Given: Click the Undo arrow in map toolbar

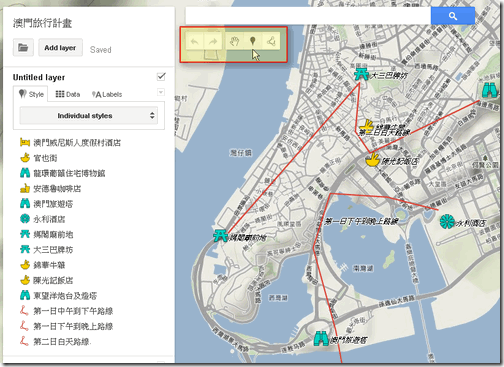Looking at the screenshot, I should tap(195, 42).
